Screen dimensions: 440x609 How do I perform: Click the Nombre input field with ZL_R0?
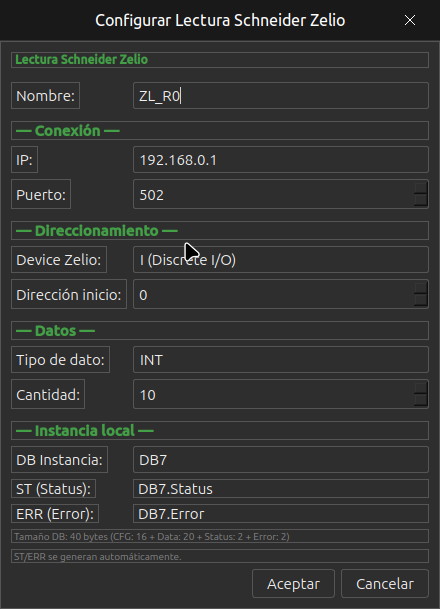pyautogui.click(x=281, y=96)
